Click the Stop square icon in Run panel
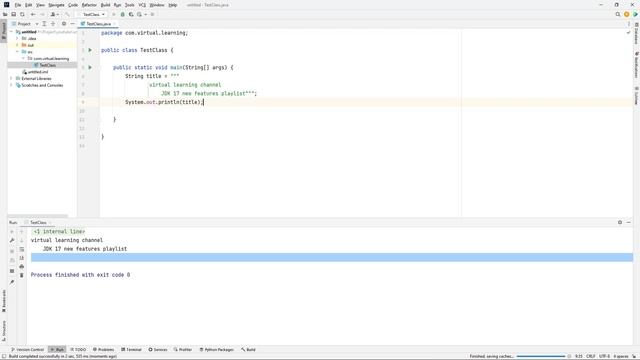The image size is (640, 360). [12, 251]
